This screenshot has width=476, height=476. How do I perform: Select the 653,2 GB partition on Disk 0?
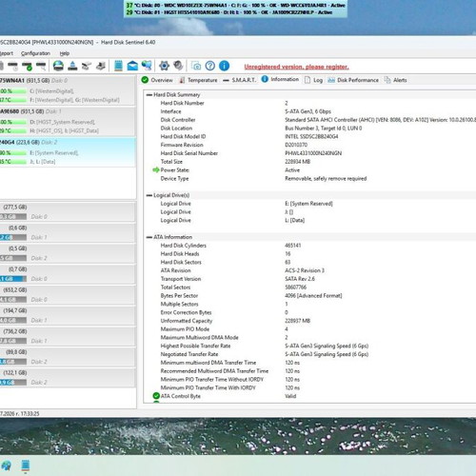point(68,295)
